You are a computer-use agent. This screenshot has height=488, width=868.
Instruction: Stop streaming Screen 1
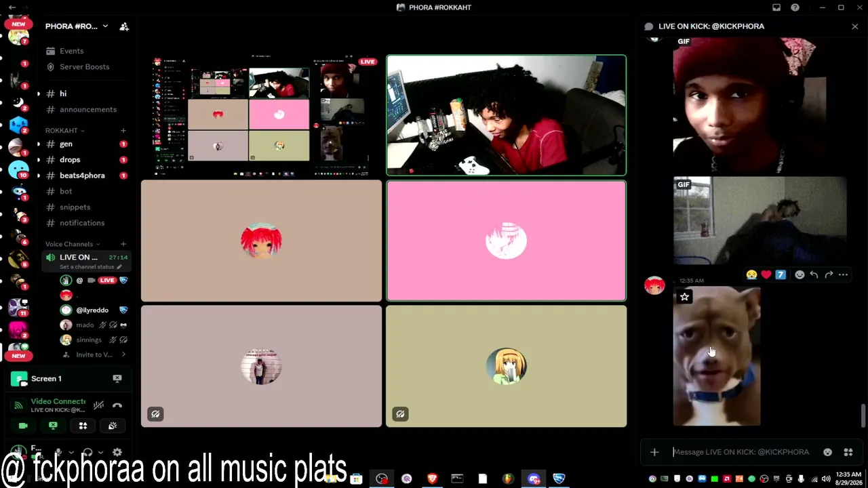[x=117, y=379]
